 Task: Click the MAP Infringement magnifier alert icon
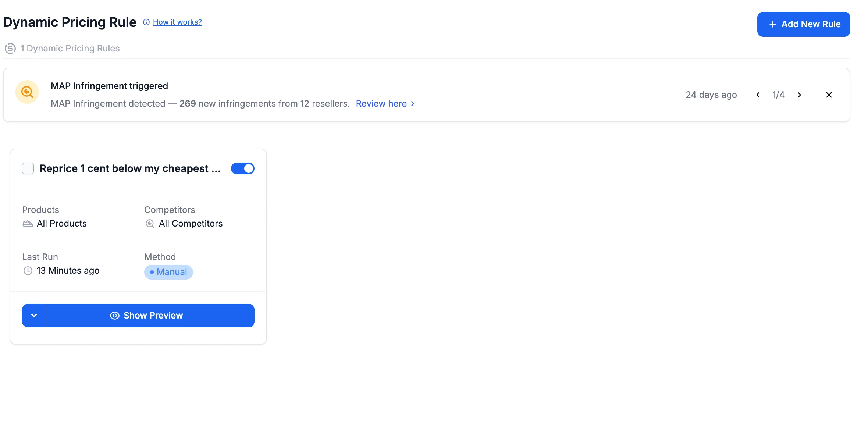[x=27, y=92]
